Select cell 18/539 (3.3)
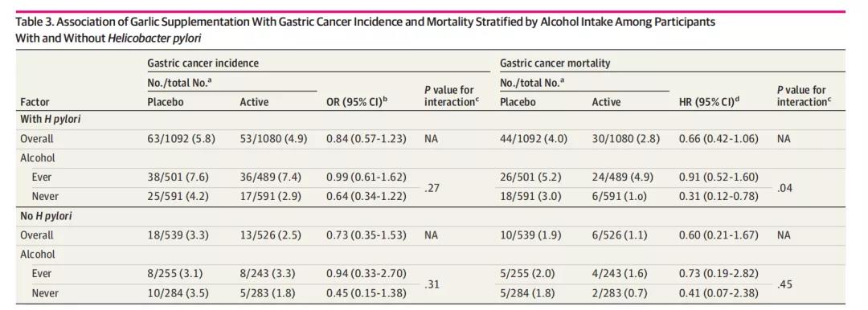This screenshot has height=310, width=868. [178, 235]
